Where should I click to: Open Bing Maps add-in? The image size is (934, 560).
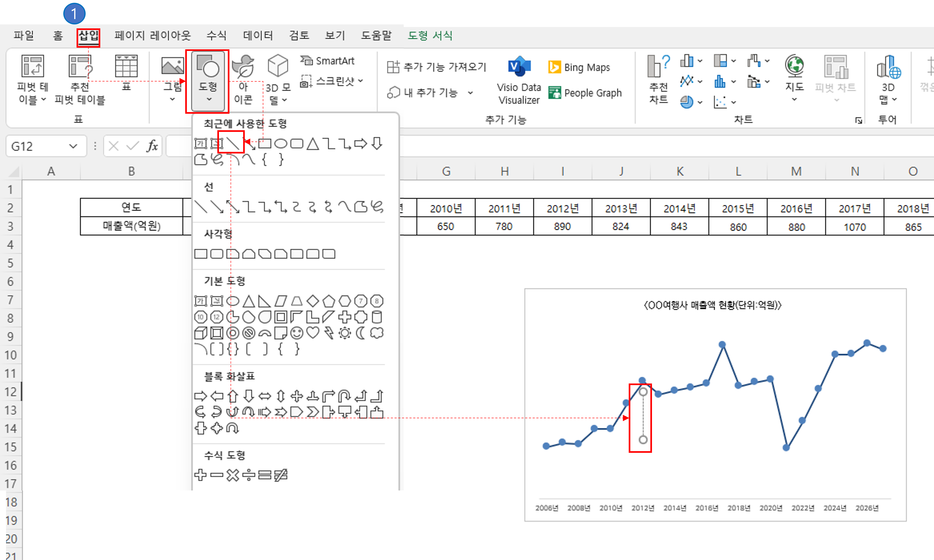tap(579, 67)
